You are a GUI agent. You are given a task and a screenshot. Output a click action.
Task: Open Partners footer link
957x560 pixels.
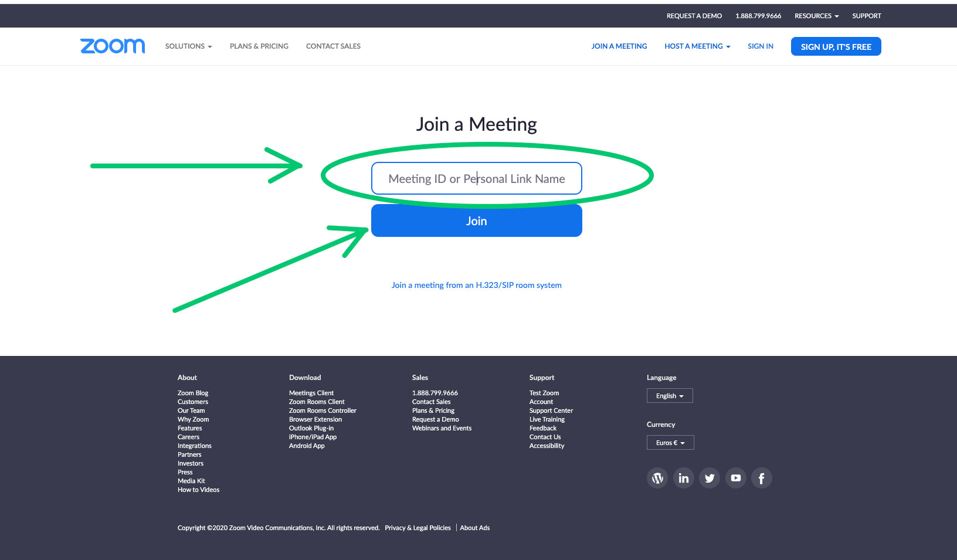189,454
